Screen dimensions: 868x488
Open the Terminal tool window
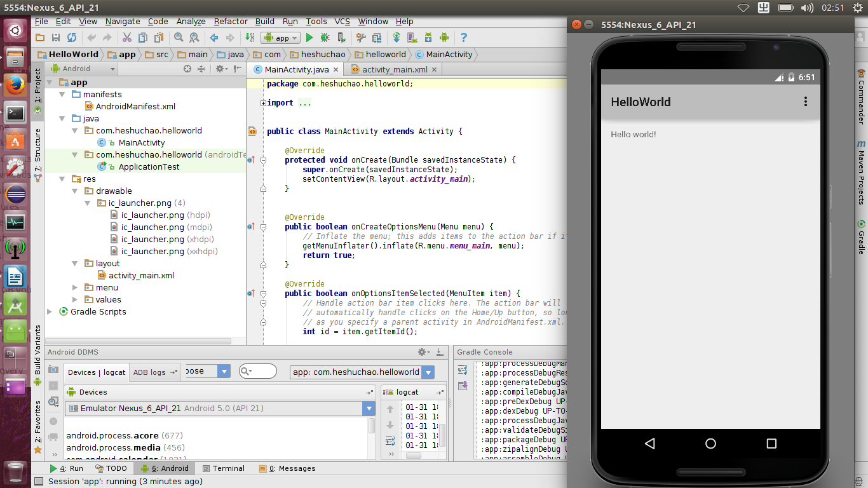pos(224,468)
